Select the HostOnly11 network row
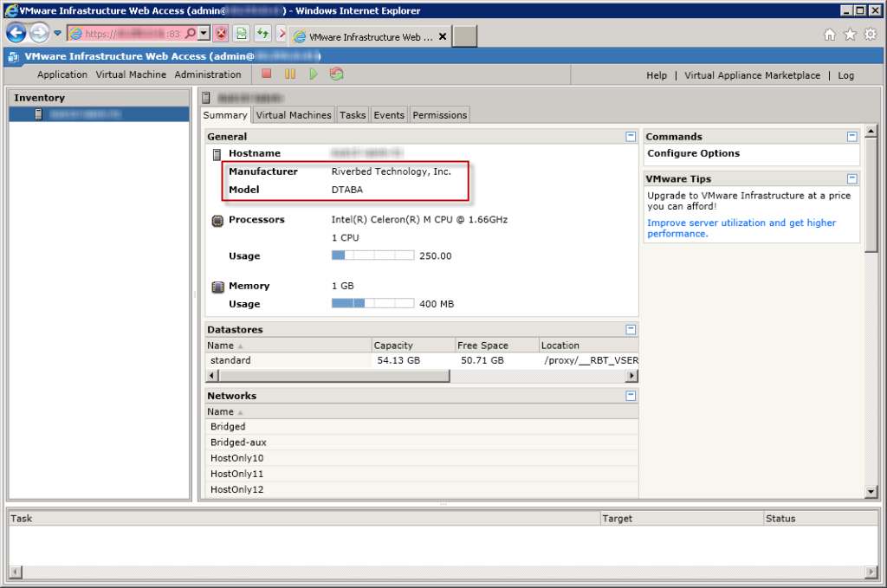 [x=422, y=474]
